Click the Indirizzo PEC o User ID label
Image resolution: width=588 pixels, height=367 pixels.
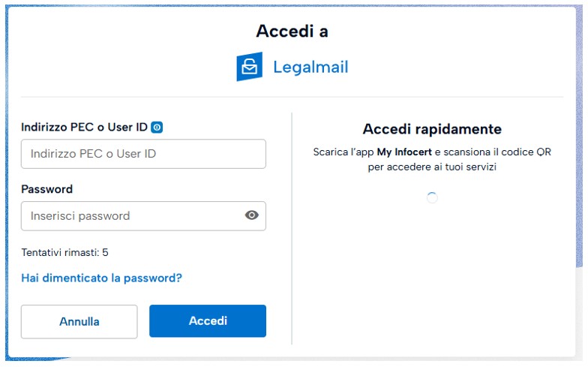[84, 128]
